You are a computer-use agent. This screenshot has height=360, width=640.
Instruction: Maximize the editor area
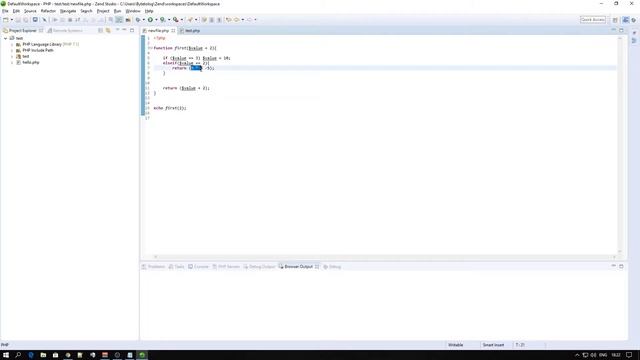coord(621,30)
